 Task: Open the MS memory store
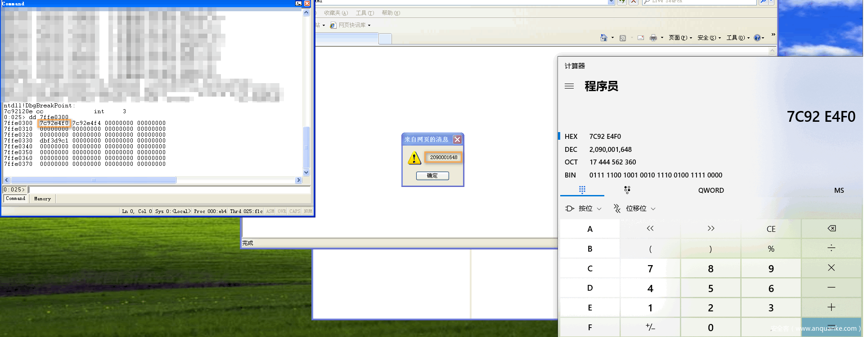[x=839, y=190]
